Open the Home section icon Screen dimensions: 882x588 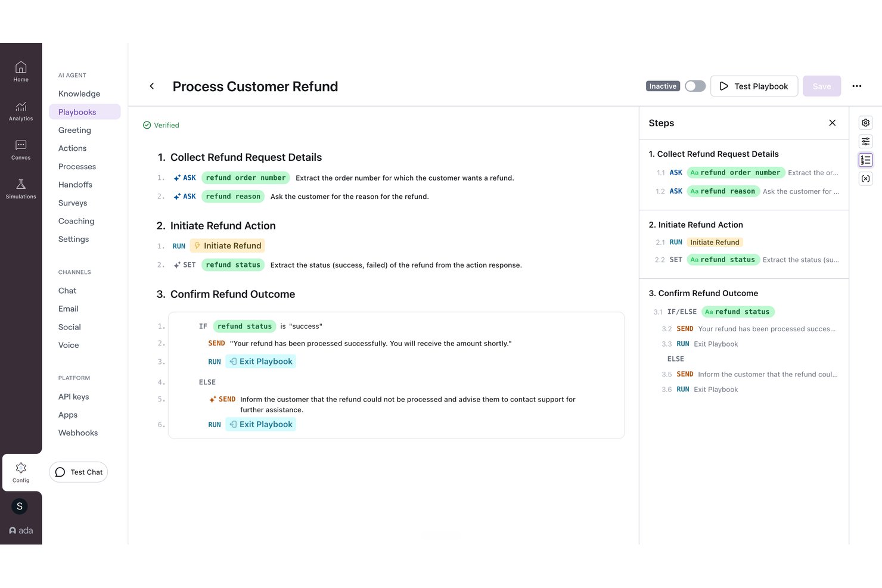coord(21,71)
